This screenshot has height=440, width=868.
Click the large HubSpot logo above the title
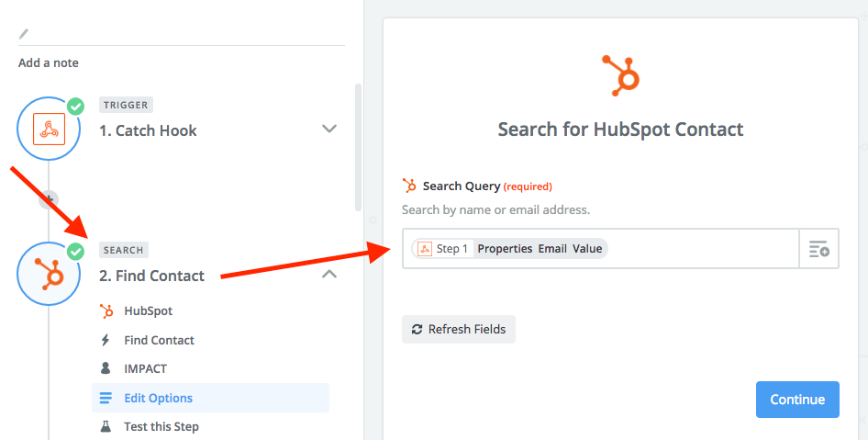click(620, 75)
